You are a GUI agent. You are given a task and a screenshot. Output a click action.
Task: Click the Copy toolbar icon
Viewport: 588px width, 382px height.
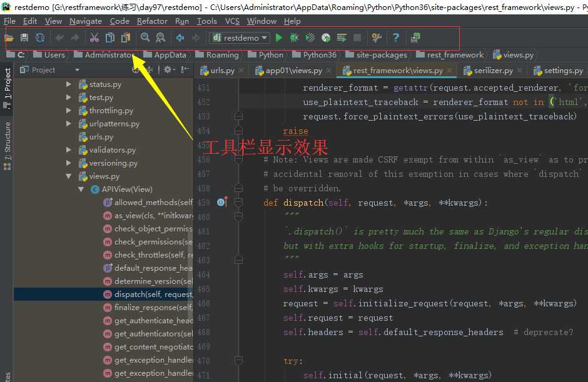(x=110, y=38)
